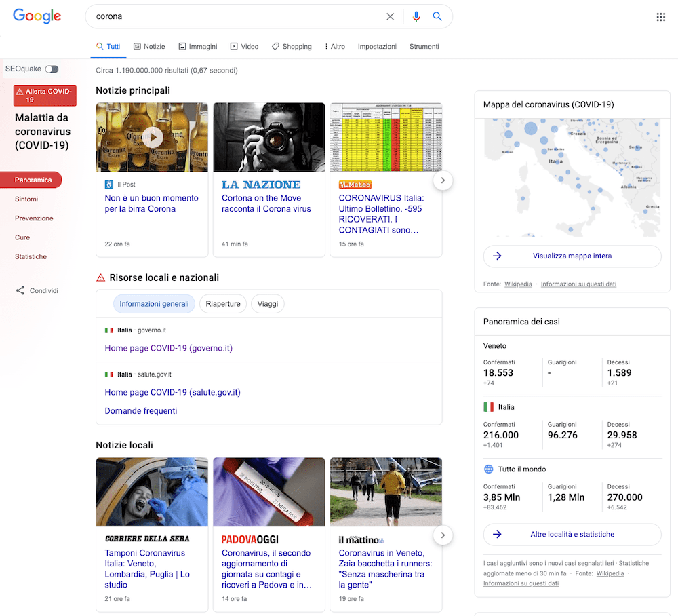Click the Il Post source icon
The image size is (678, 616).
[109, 185]
